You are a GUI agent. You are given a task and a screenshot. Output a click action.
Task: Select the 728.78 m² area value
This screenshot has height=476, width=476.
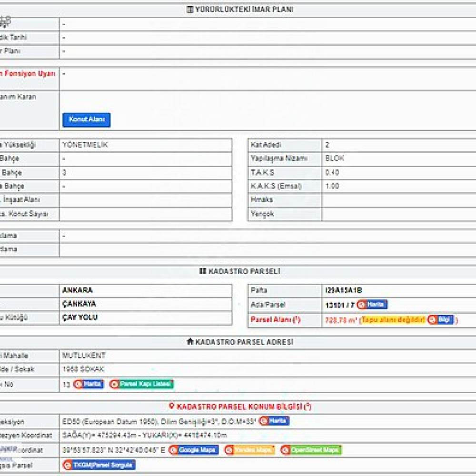(x=341, y=320)
